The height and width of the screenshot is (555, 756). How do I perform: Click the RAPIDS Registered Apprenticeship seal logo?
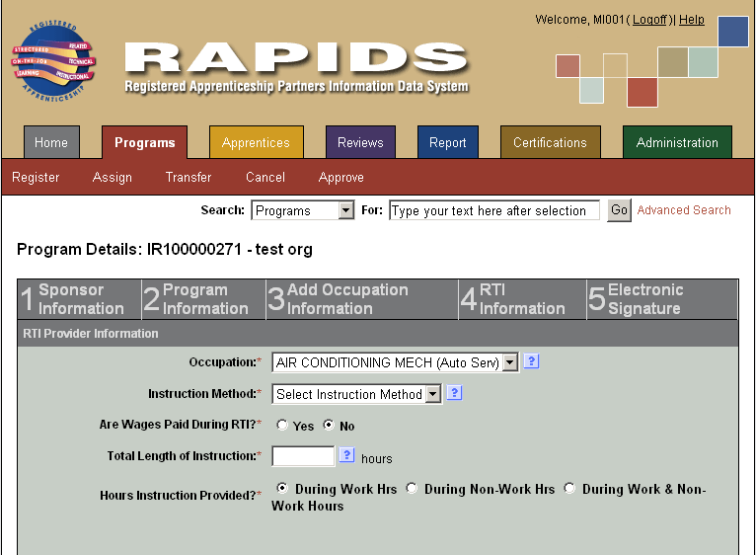click(53, 62)
